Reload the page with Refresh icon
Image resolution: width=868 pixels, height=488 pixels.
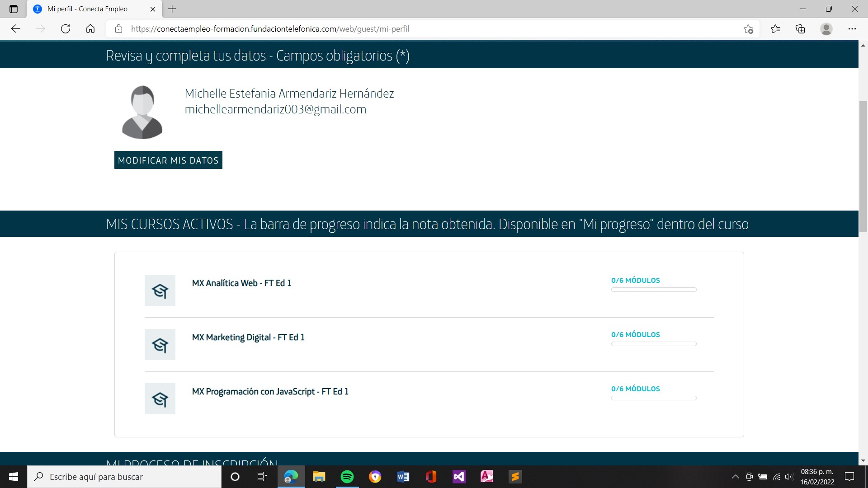pyautogui.click(x=66, y=29)
